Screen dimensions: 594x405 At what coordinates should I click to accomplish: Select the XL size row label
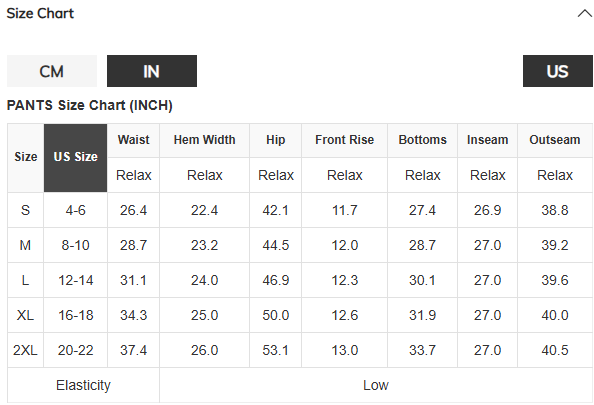[x=25, y=315]
